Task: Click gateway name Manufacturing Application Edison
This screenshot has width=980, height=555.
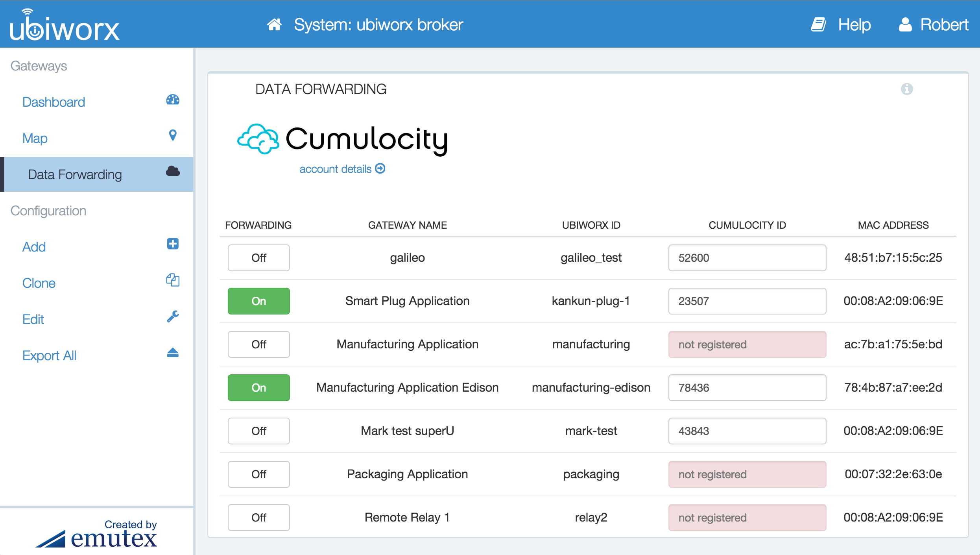Action: [x=407, y=387]
